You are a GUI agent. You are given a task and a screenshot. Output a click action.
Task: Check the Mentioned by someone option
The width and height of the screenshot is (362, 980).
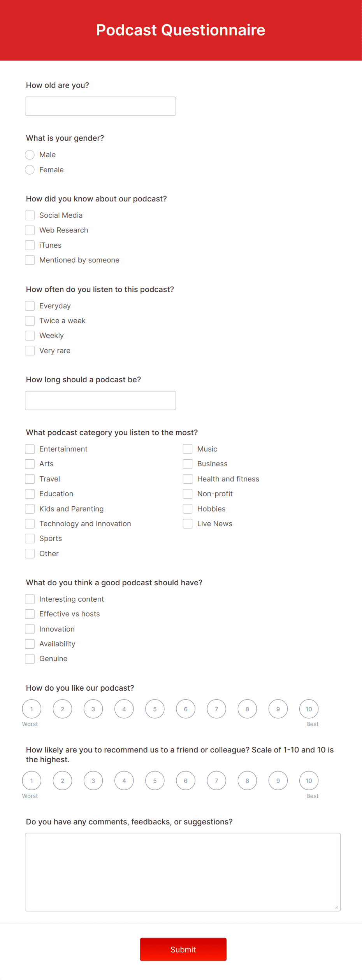(30, 260)
